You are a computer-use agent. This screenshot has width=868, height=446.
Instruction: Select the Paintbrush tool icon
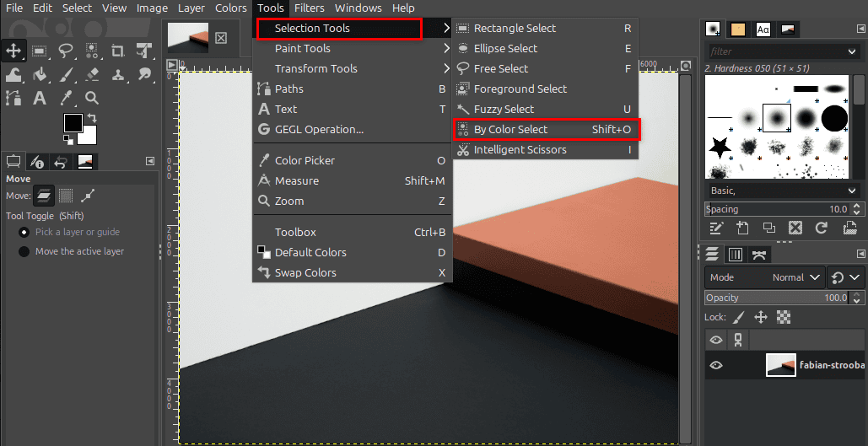[66, 75]
